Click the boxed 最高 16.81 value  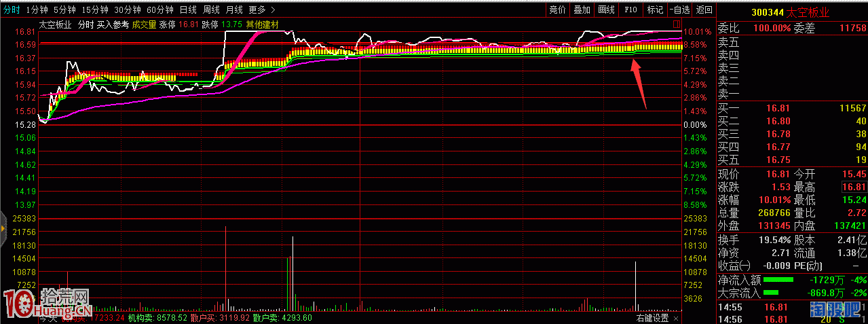[854, 187]
